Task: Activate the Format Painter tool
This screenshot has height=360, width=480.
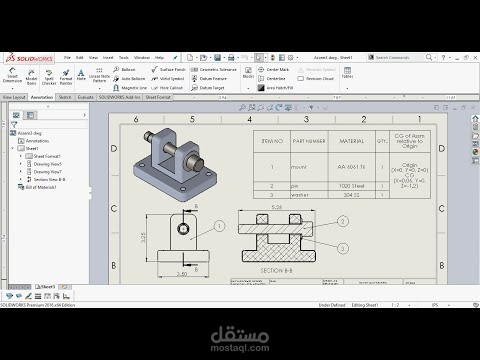Action: tap(66, 77)
